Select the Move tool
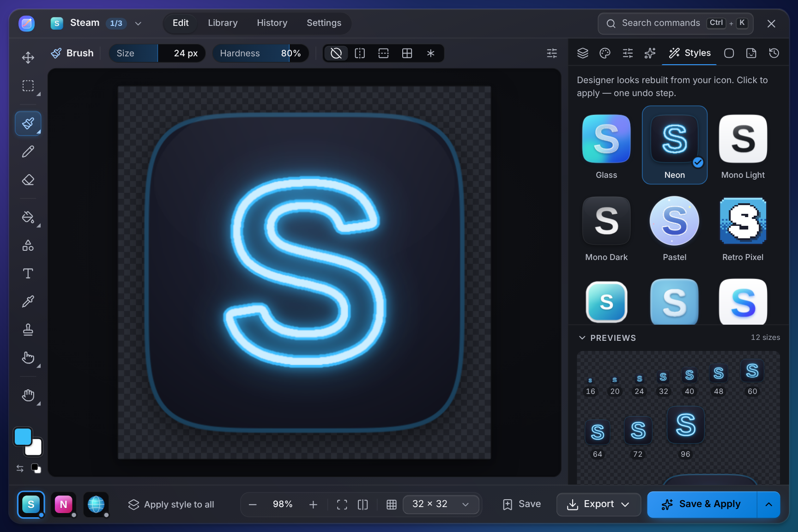 28,58
